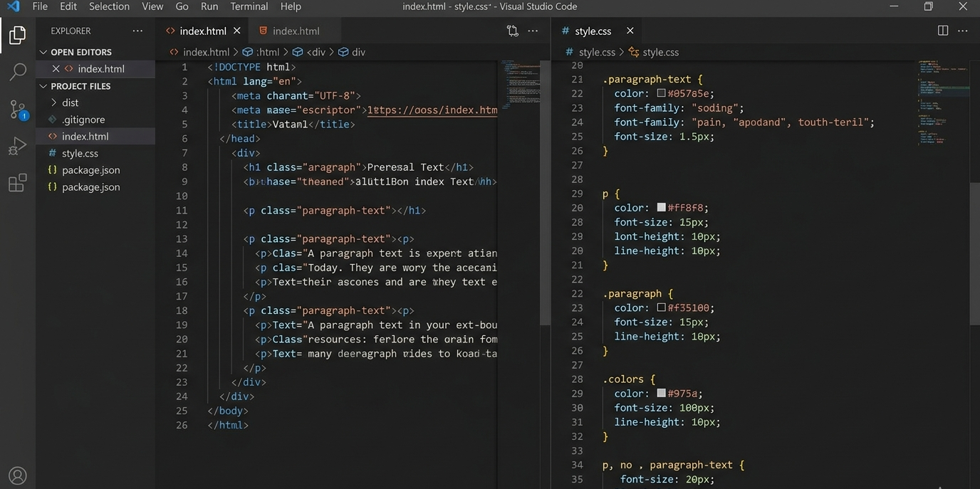Click the last div breadcrumb segment
The width and height of the screenshot is (980, 489).
[x=358, y=52]
